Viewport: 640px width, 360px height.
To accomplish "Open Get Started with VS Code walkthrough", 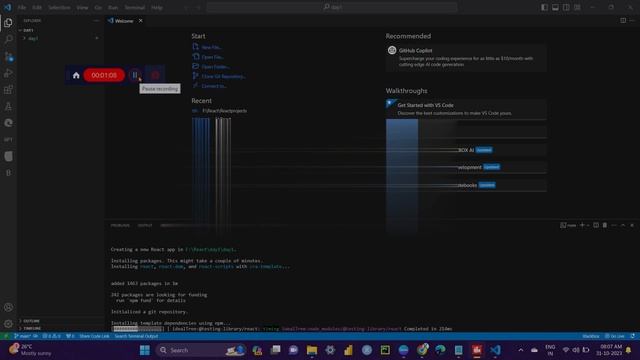I will pos(466,109).
